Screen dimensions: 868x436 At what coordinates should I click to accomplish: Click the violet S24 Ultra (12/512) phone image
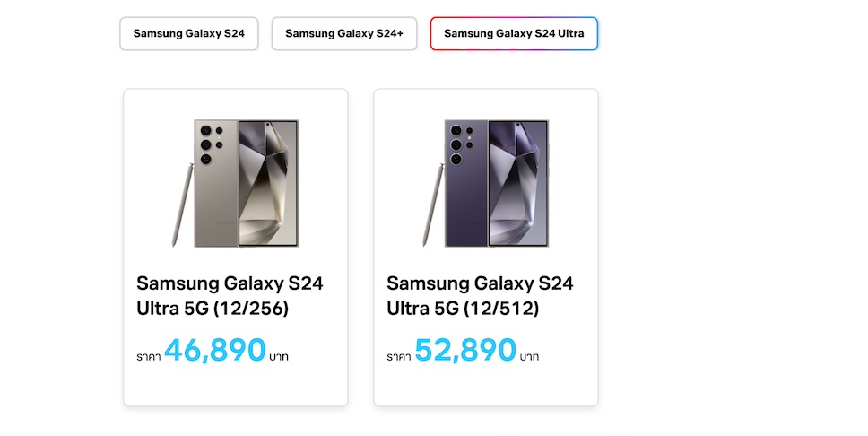pyautogui.click(x=485, y=183)
